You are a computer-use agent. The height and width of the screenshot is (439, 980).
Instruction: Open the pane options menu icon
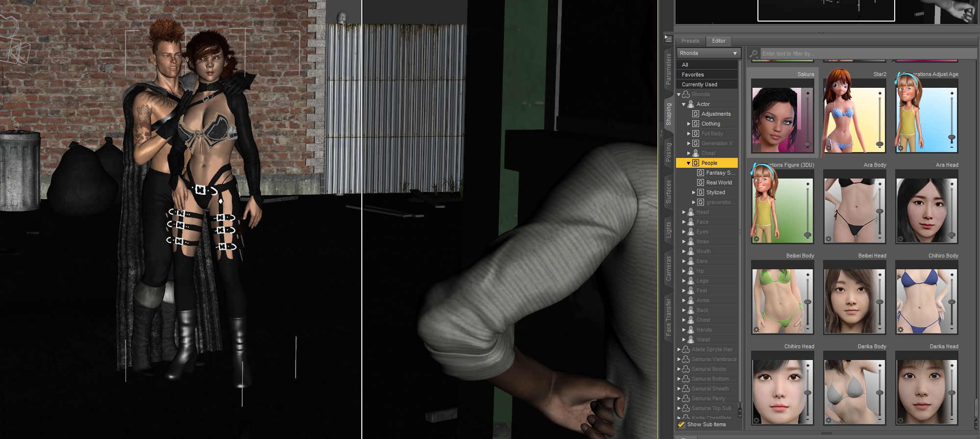pyautogui.click(x=668, y=39)
